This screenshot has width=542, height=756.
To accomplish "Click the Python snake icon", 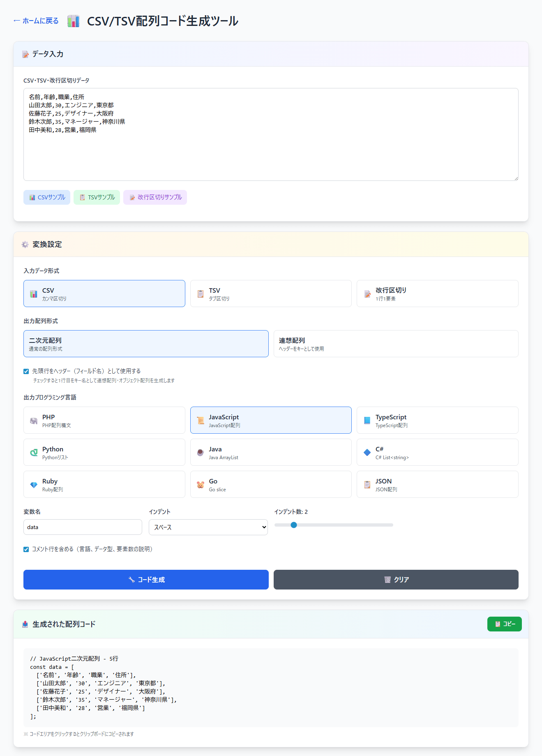I will (34, 453).
